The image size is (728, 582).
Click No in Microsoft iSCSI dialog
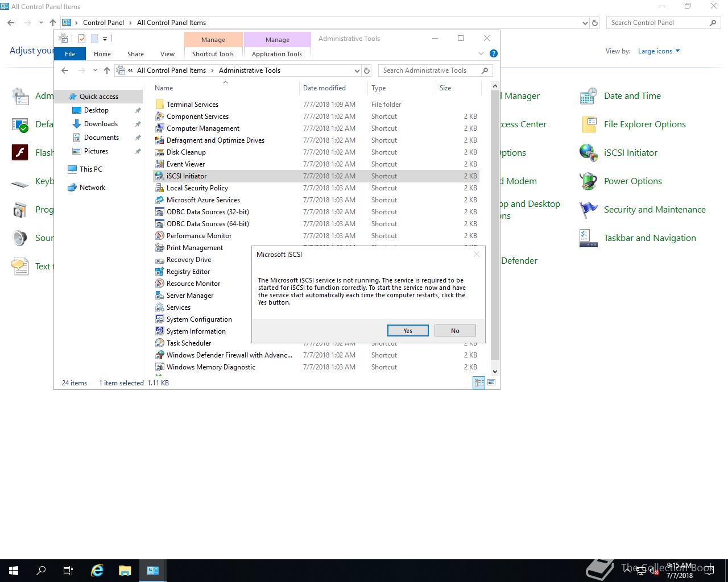point(455,331)
